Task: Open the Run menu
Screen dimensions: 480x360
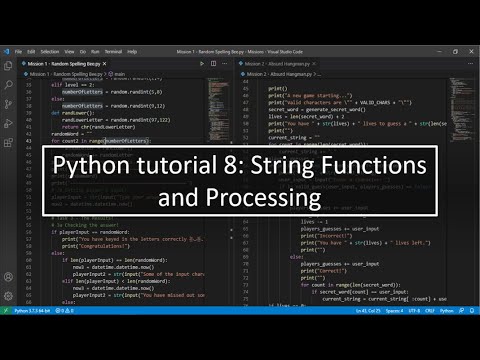Action: [95, 52]
